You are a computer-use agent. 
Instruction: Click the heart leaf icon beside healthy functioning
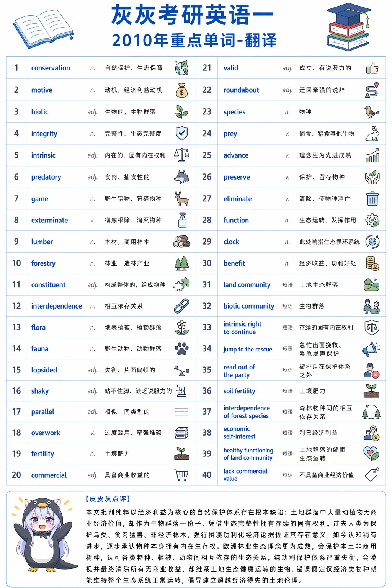pyautogui.click(x=371, y=453)
